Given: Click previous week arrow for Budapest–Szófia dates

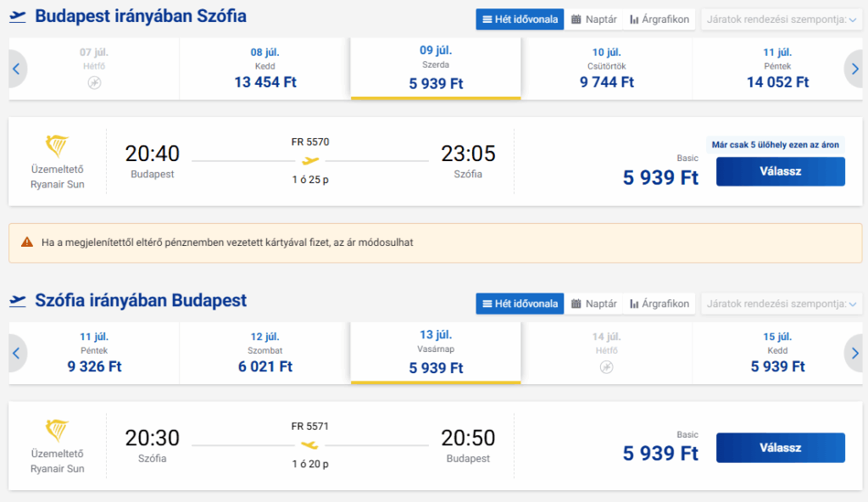Looking at the screenshot, I should coord(17,69).
